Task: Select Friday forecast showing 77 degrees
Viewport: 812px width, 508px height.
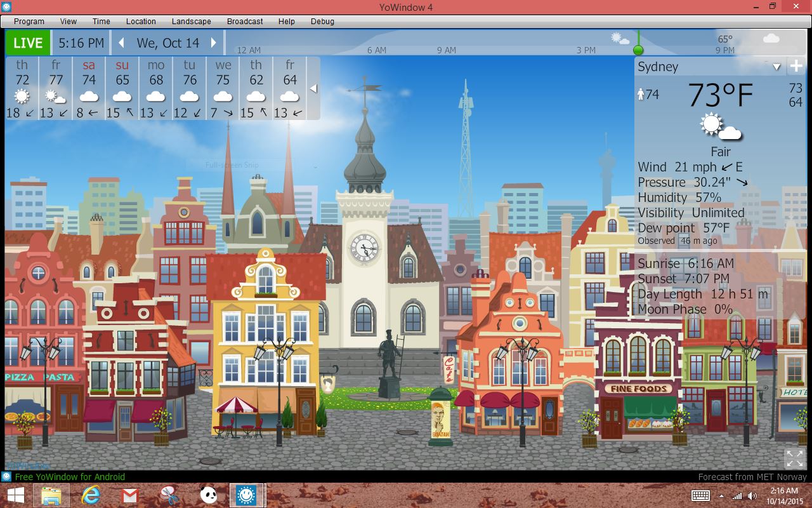Action: click(x=56, y=88)
